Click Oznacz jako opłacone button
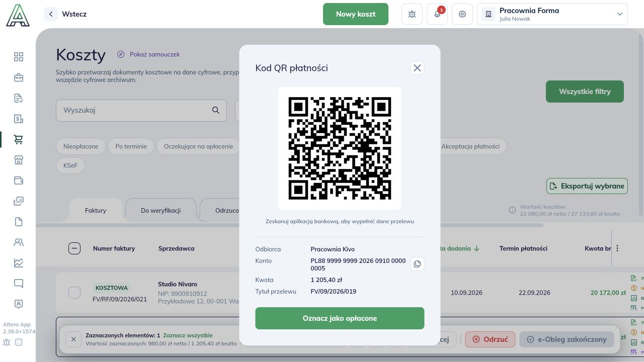Image resolution: width=644 pixels, height=362 pixels. 340,318
